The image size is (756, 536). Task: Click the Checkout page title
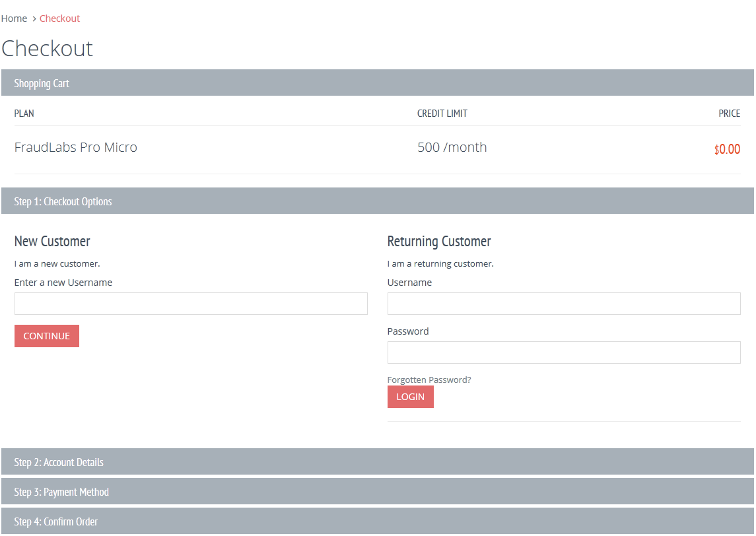[x=48, y=48]
